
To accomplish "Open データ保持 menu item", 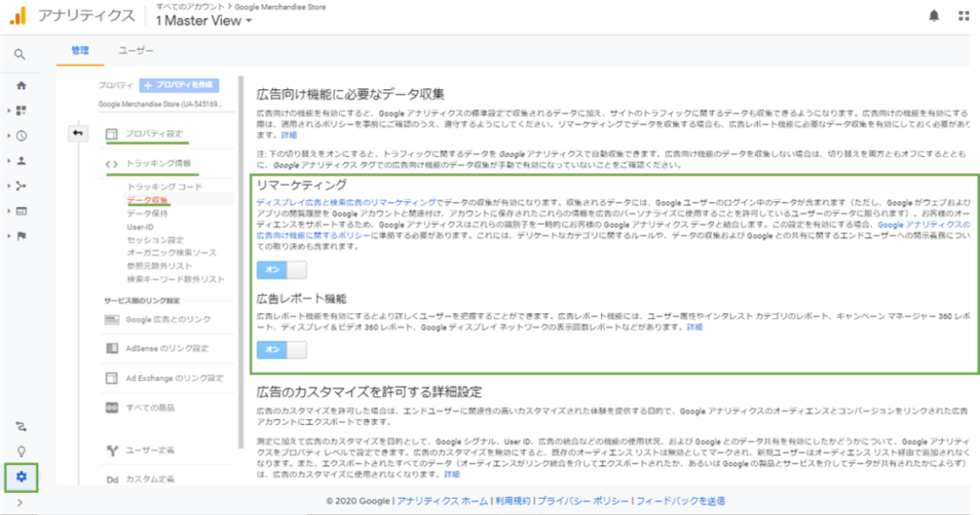I will point(147,213).
